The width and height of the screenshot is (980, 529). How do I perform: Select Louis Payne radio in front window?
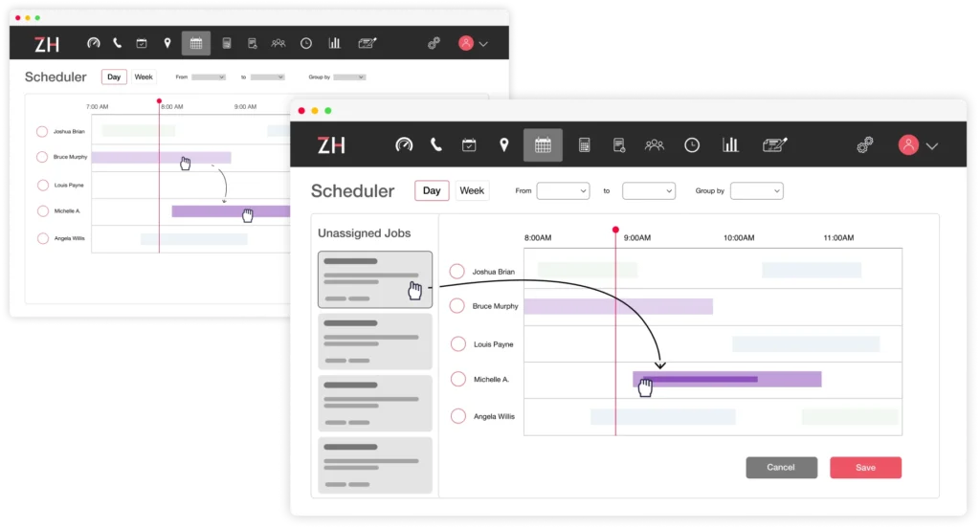point(458,343)
